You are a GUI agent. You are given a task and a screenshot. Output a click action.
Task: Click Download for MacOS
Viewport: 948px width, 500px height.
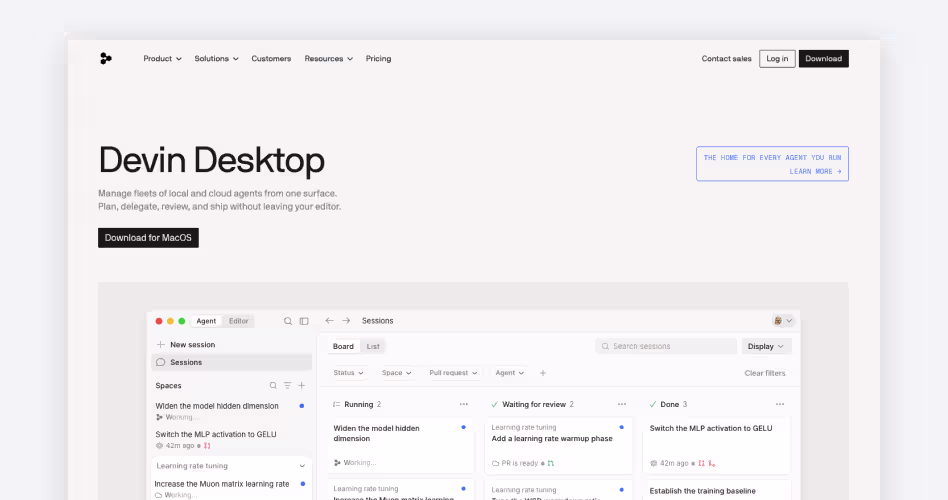tap(148, 238)
